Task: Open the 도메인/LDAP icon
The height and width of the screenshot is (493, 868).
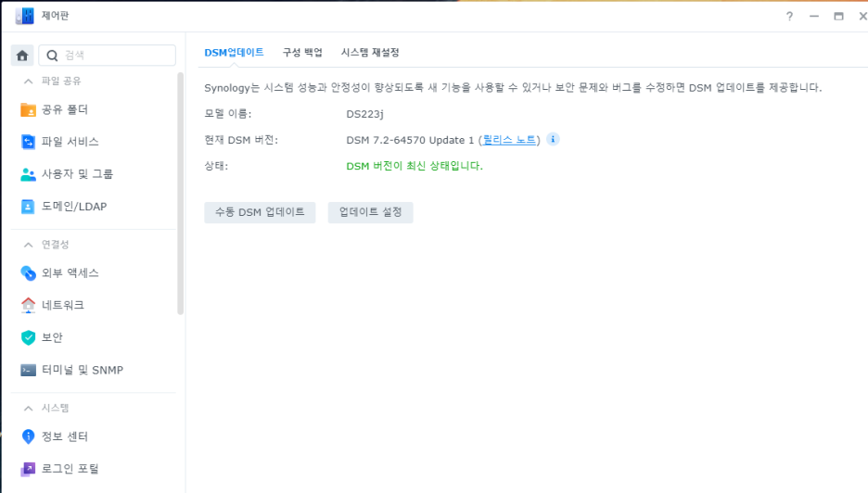Action: coord(28,207)
